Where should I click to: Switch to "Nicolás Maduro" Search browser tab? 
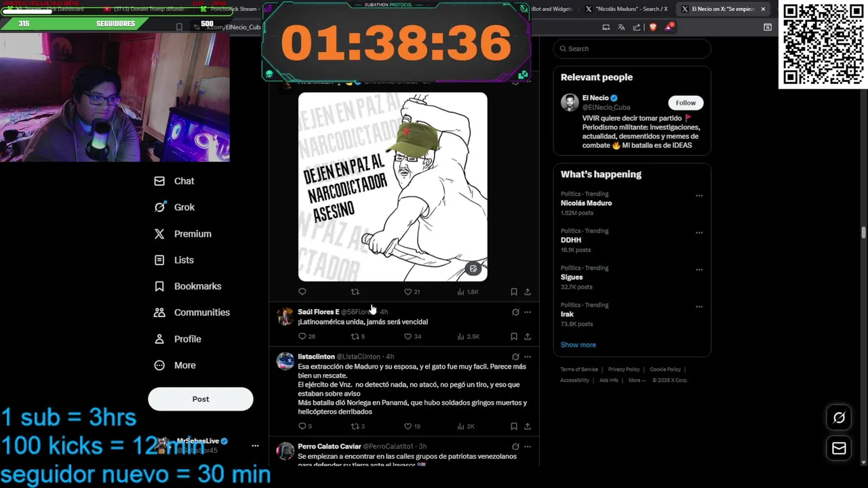tap(627, 9)
